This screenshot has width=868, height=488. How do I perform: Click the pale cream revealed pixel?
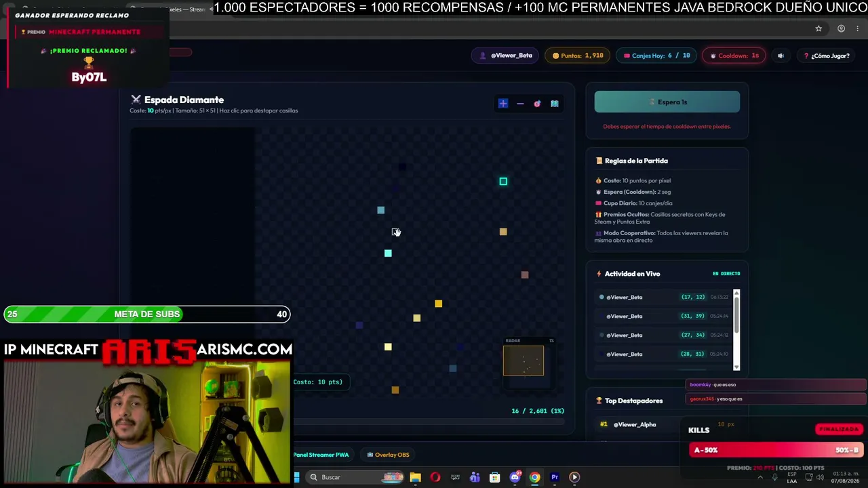click(388, 347)
